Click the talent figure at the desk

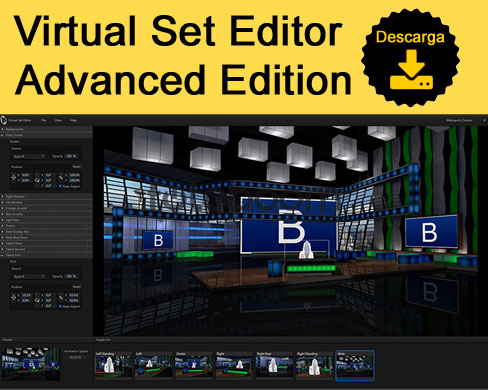point(306,250)
